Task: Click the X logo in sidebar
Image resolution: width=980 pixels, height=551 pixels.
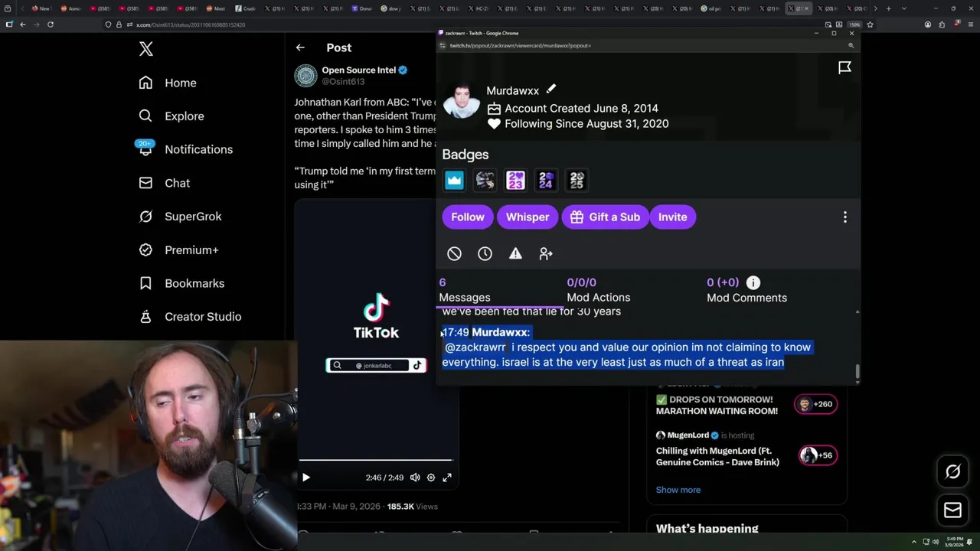Action: [146, 50]
